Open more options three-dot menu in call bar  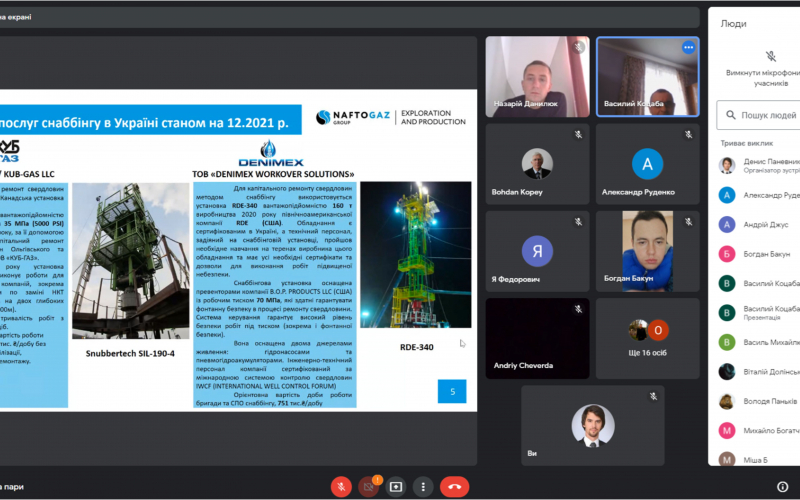click(x=423, y=487)
